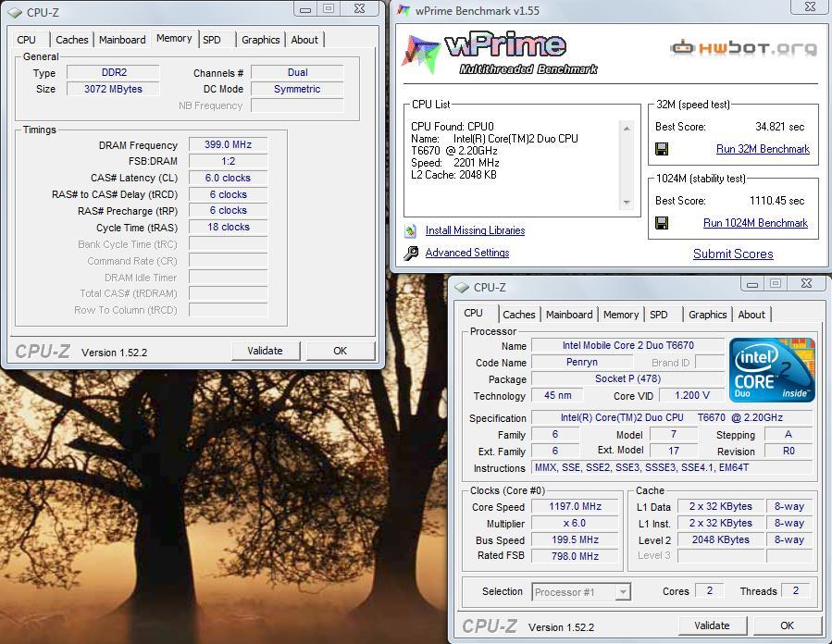The image size is (832, 644).
Task: Open Graphics tab in upper CPU-Z window
Action: tap(261, 40)
